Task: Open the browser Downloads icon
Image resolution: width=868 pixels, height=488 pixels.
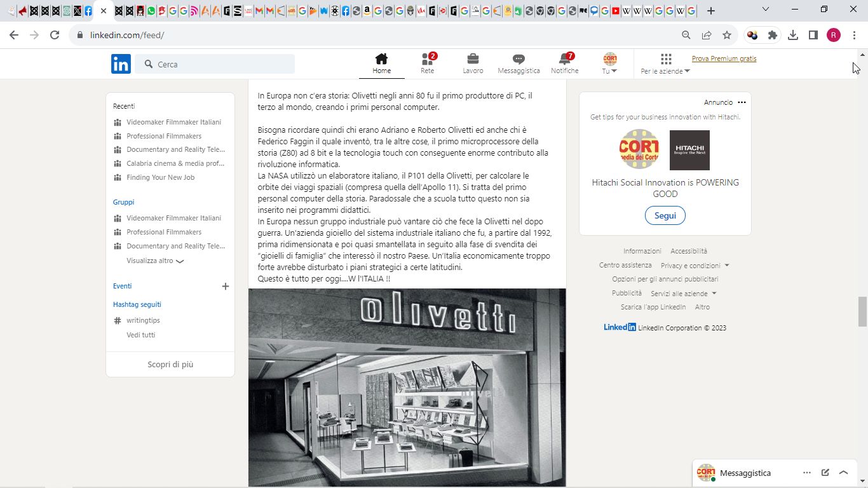Action: [x=793, y=36]
